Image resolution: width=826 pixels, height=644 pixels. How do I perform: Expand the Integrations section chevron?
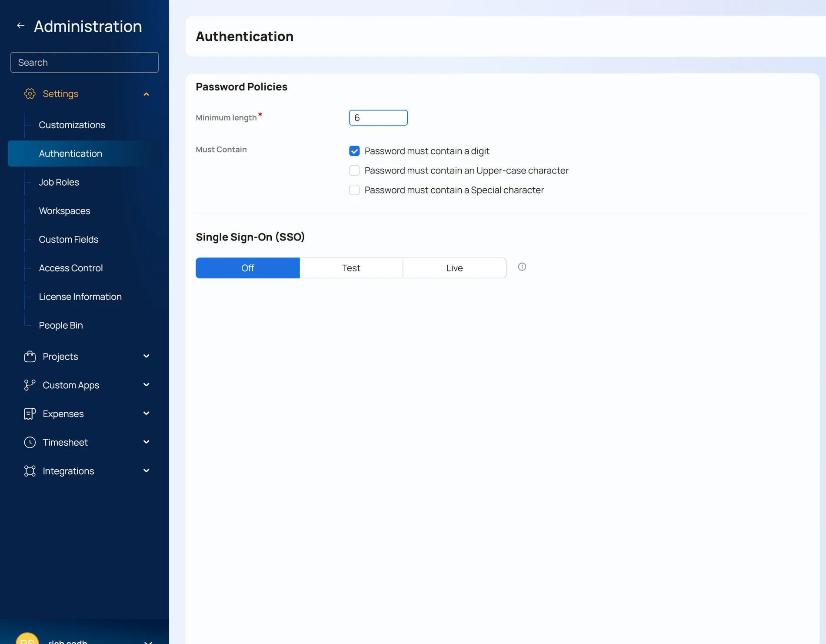point(147,470)
